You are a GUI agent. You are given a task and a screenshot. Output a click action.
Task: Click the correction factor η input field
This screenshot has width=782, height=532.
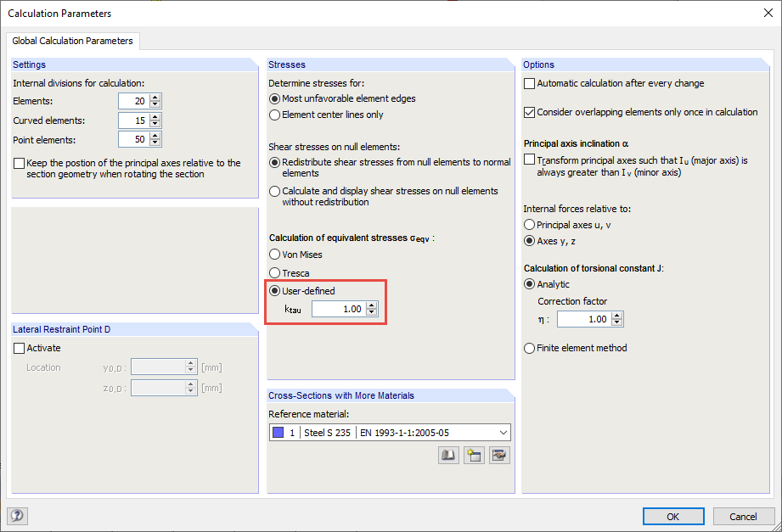coord(584,319)
